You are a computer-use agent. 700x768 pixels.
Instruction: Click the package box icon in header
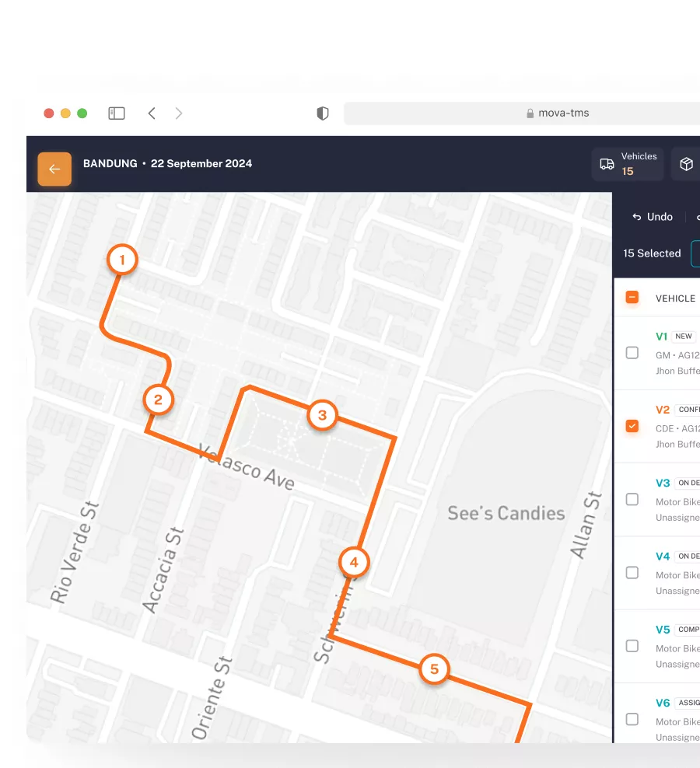(x=686, y=164)
